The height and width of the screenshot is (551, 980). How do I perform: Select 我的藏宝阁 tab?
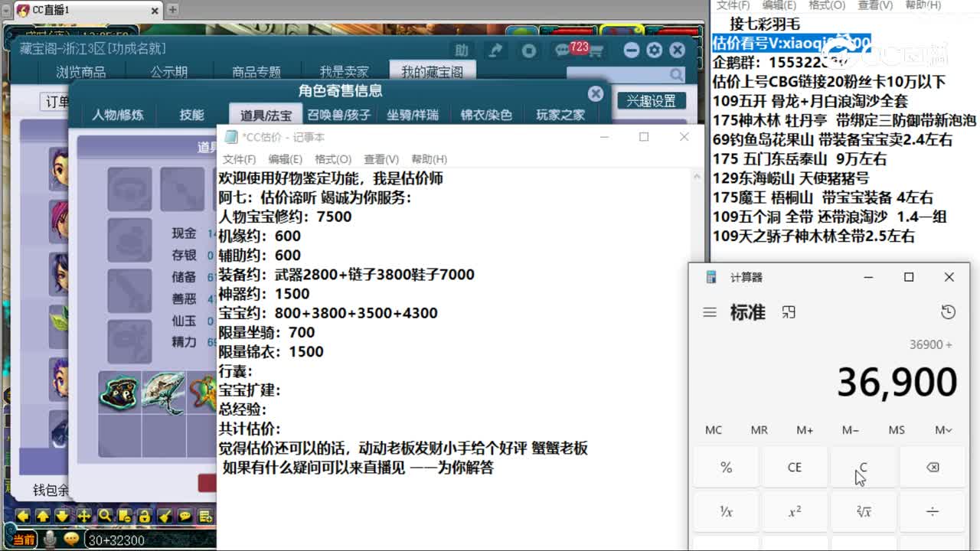tap(433, 72)
